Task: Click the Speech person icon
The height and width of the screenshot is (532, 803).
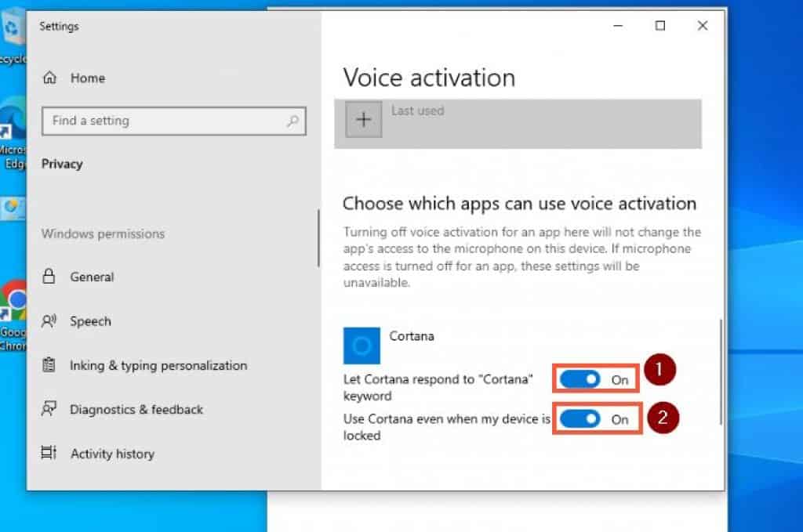Action: (x=49, y=320)
